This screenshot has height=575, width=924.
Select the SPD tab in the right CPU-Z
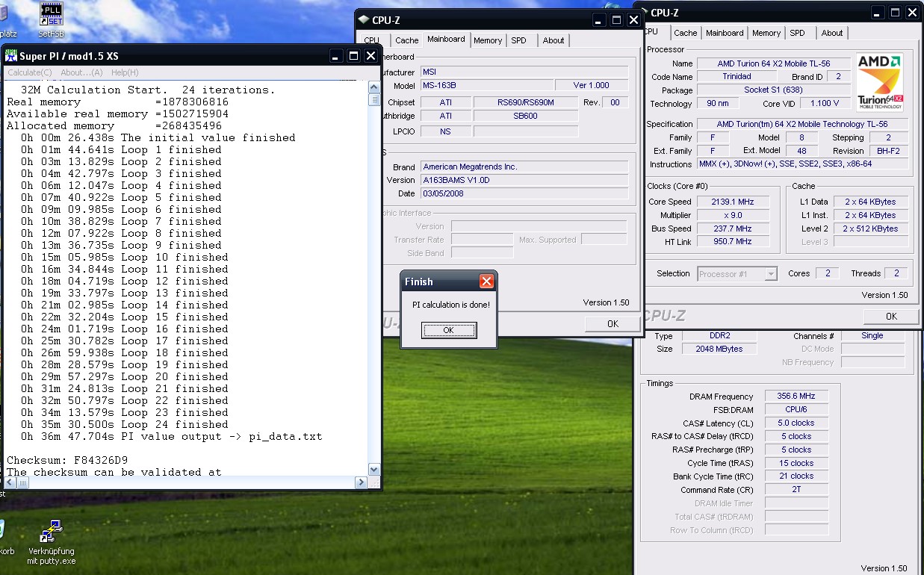[798, 33]
